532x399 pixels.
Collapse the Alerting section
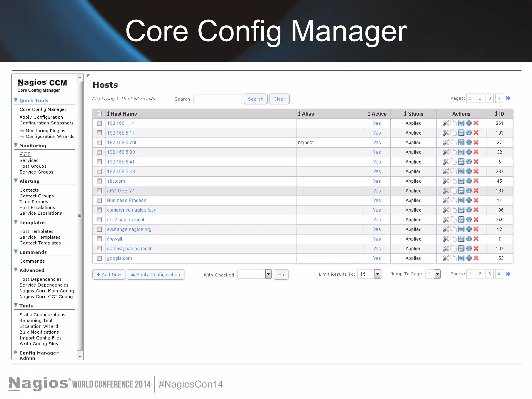[16, 181]
